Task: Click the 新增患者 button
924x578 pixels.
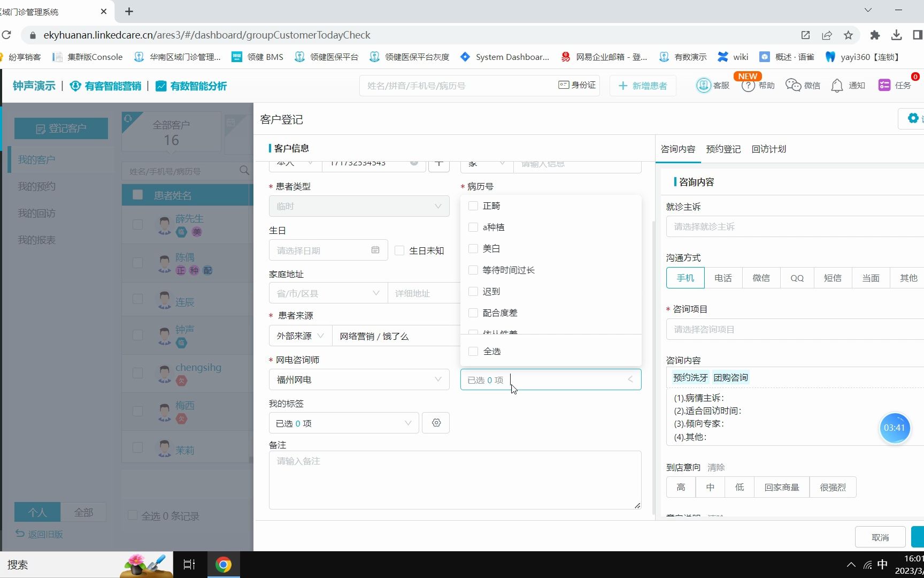Action: (642, 86)
